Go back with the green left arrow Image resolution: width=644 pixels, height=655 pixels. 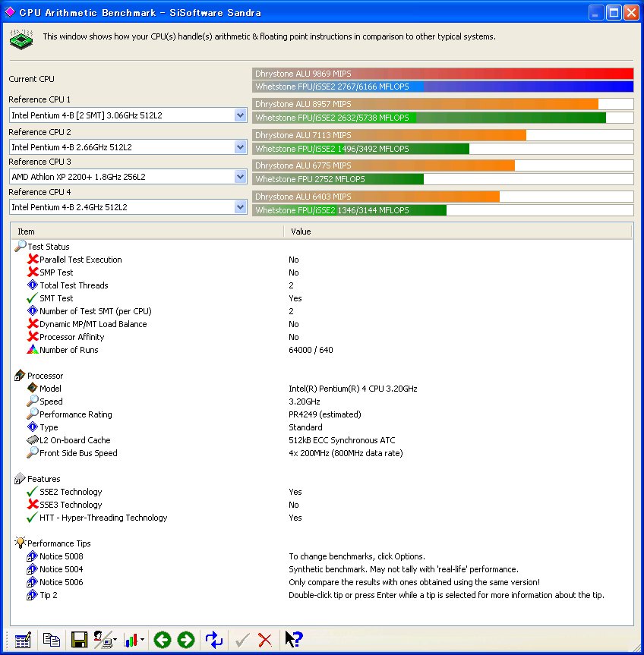tap(163, 640)
